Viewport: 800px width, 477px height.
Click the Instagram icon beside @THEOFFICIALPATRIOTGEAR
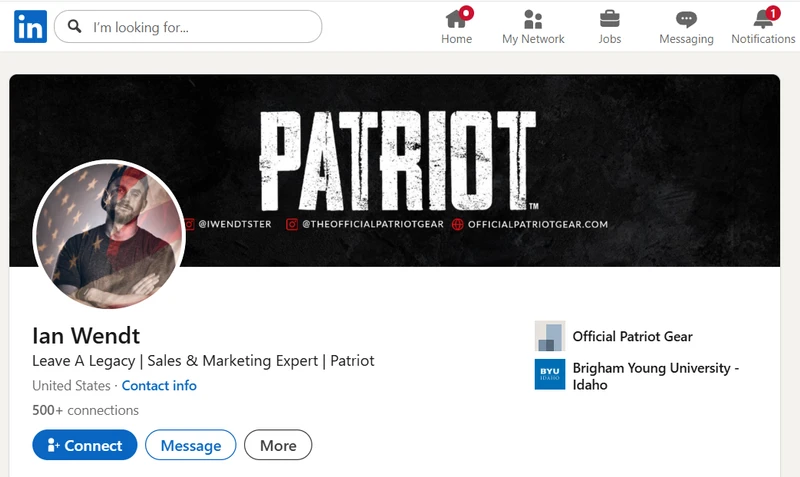point(292,224)
